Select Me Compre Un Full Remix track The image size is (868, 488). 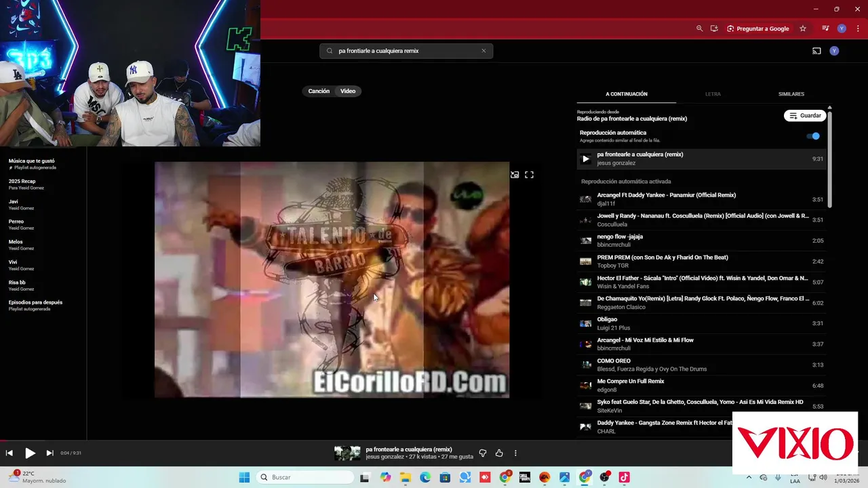[x=702, y=386]
